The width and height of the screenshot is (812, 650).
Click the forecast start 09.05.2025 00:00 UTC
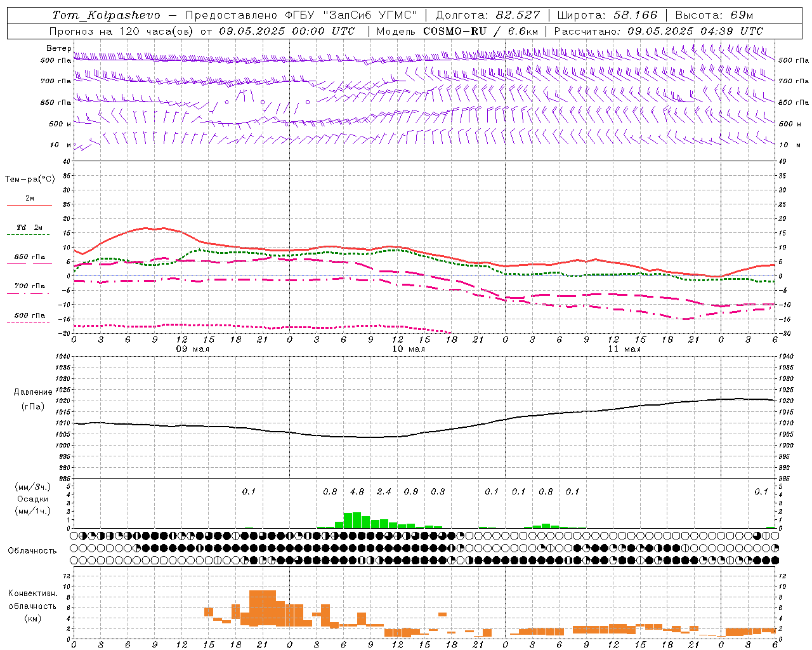click(287, 31)
